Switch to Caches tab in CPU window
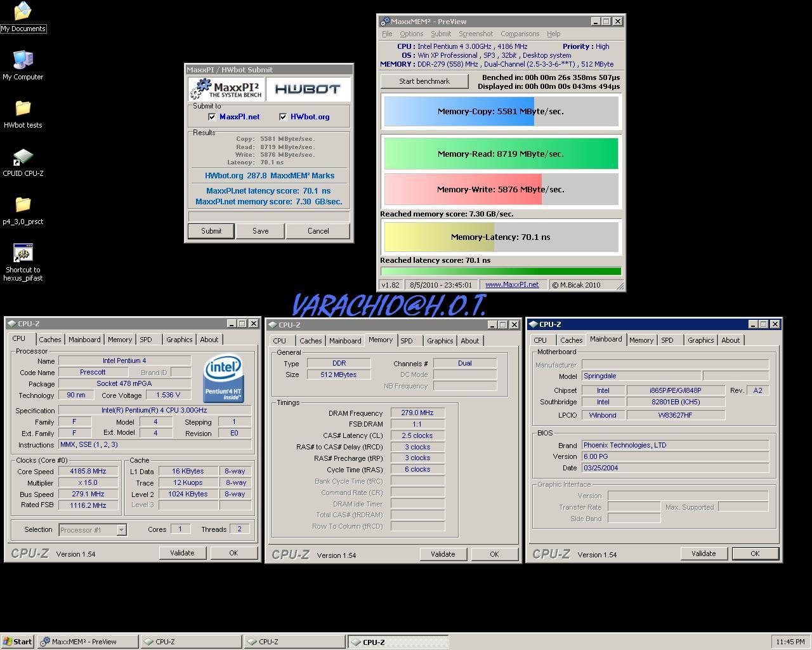The width and height of the screenshot is (812, 650). 50,340
